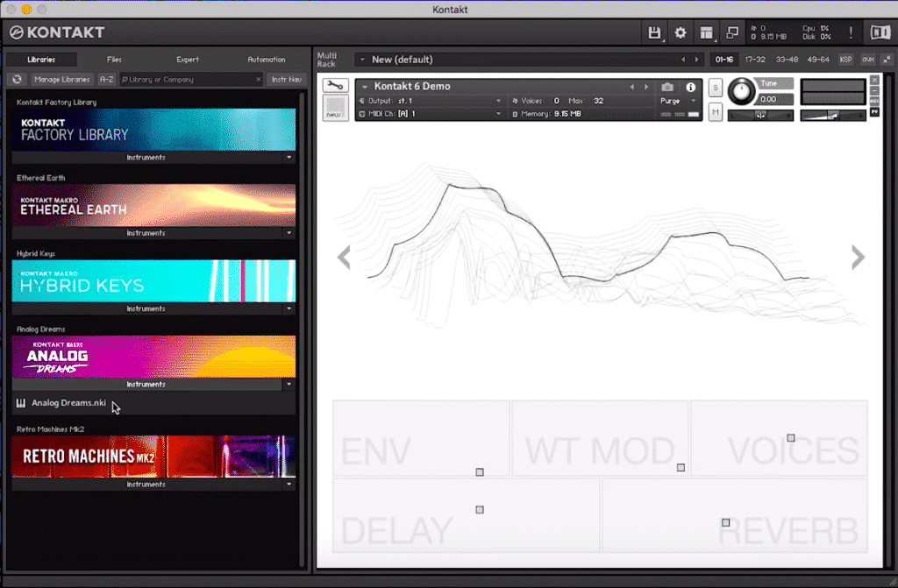Screen dimensions: 898x588
Task: Expand Retro Machines Mk2 dropdown arrow
Action: click(x=289, y=485)
